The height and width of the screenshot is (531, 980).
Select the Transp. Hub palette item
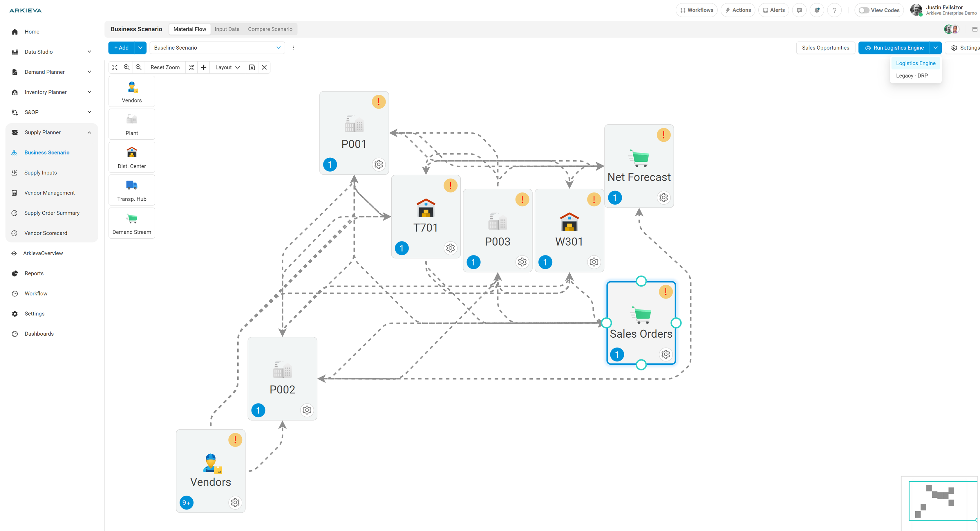point(132,190)
